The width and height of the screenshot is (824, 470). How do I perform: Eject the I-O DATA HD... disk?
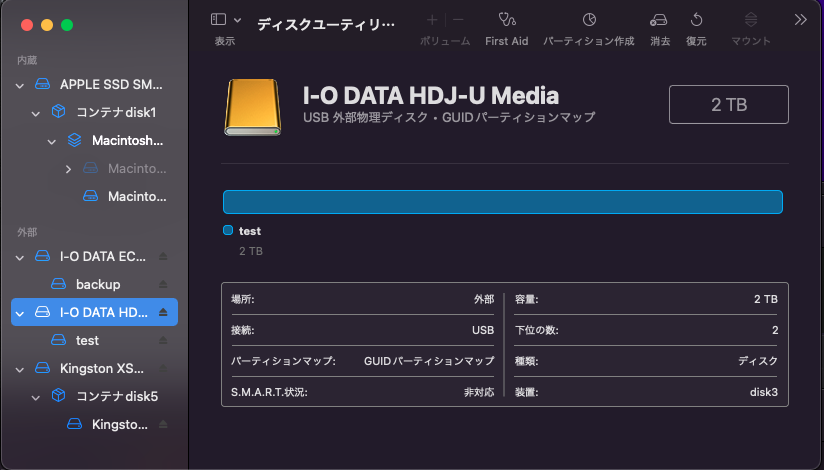163,312
